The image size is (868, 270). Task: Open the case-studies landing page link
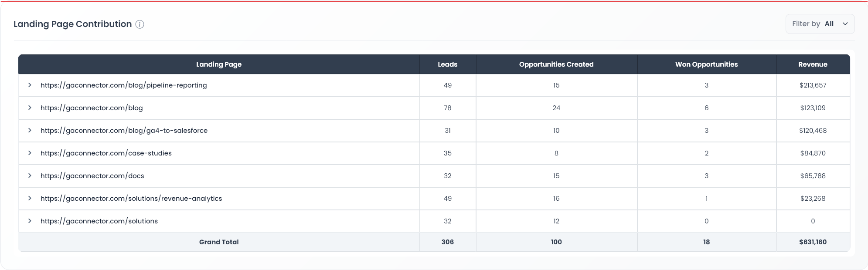pyautogui.click(x=106, y=153)
